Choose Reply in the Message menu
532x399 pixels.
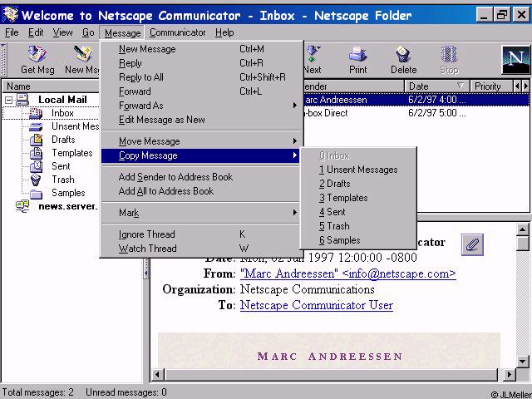tap(201, 63)
